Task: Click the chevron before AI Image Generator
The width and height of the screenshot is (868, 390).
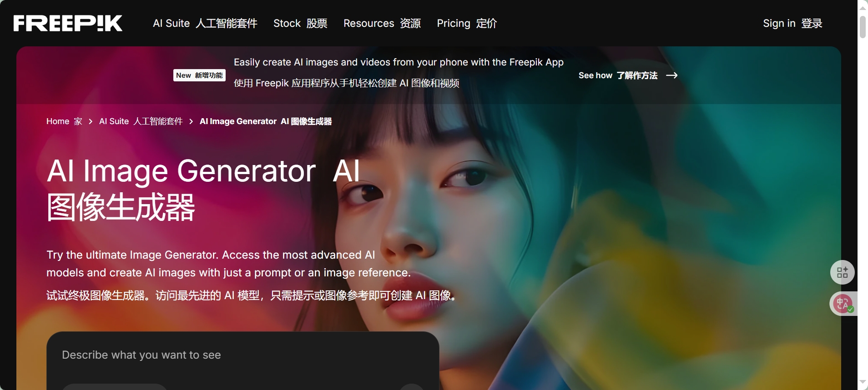Action: [x=191, y=121]
